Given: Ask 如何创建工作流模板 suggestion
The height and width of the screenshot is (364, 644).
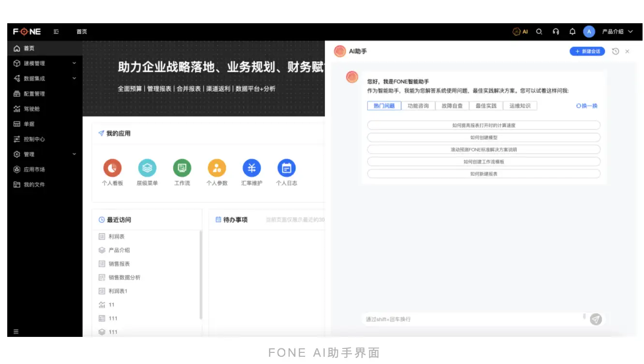Looking at the screenshot, I should pyautogui.click(x=484, y=162).
